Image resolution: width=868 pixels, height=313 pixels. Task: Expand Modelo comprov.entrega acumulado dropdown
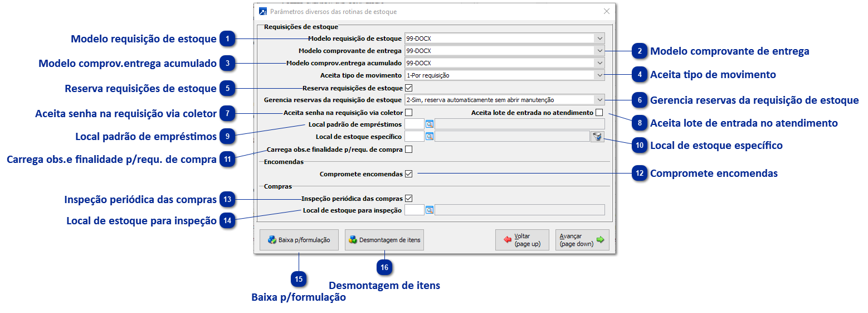click(599, 63)
